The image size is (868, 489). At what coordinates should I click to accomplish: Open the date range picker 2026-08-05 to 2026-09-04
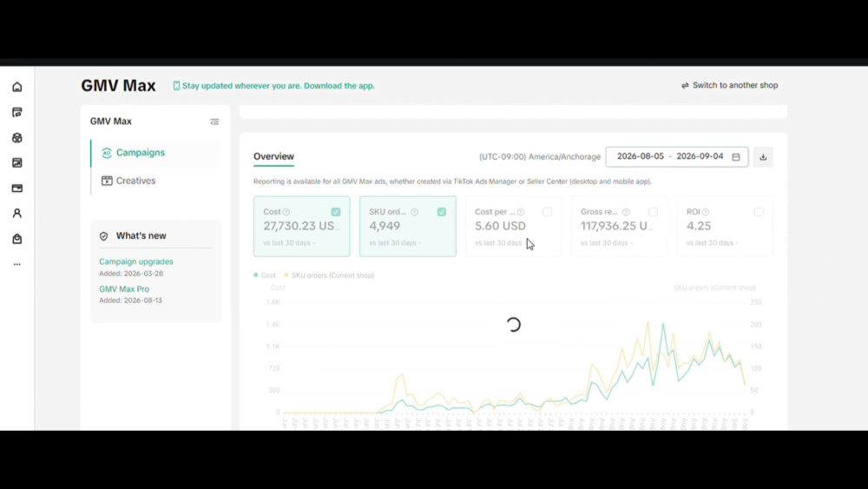[x=676, y=156]
